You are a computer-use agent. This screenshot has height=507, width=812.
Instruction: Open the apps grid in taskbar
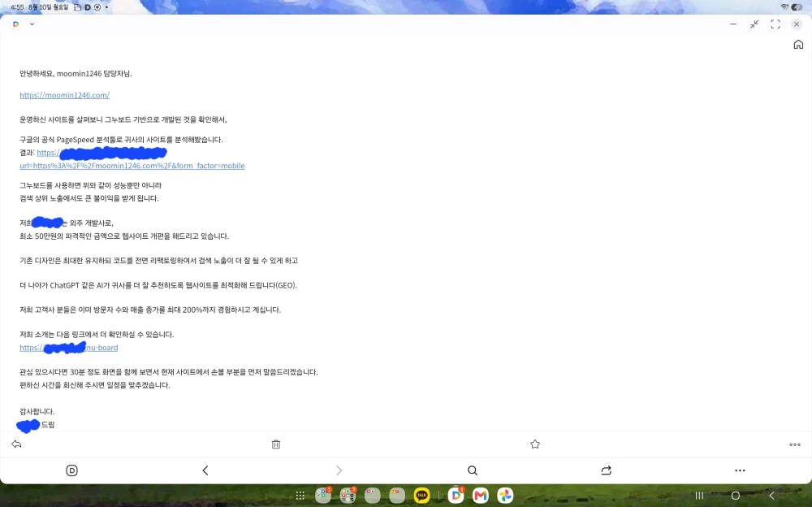coord(300,496)
